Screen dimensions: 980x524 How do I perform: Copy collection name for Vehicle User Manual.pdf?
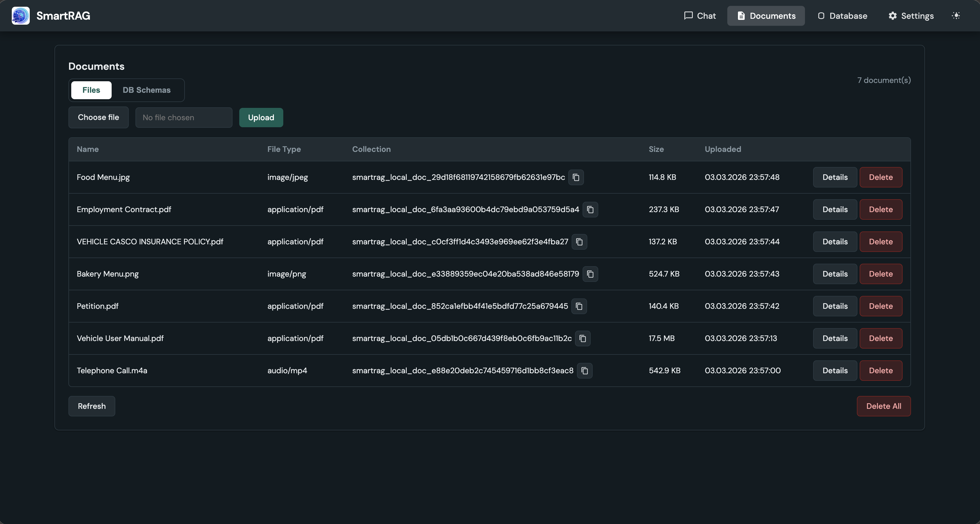tap(583, 338)
